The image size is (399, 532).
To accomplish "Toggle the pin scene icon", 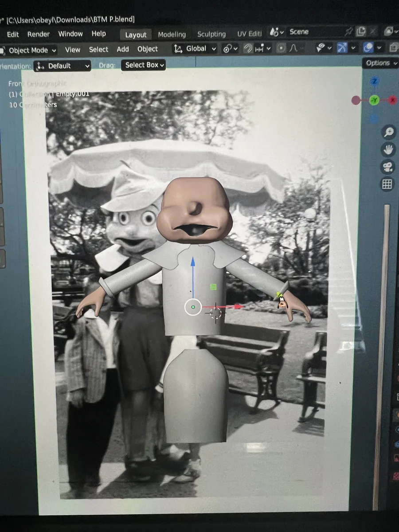I will [x=348, y=31].
